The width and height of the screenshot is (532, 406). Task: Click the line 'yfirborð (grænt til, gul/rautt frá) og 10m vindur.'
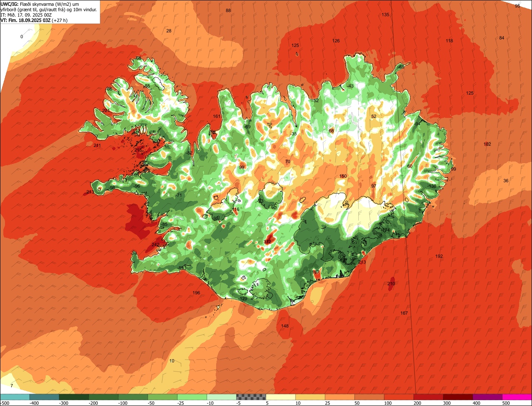[x=49, y=9]
